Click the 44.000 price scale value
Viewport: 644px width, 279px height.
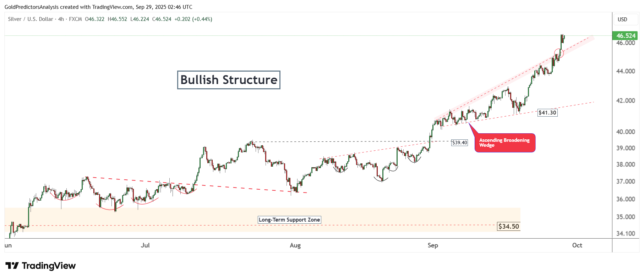(626, 71)
